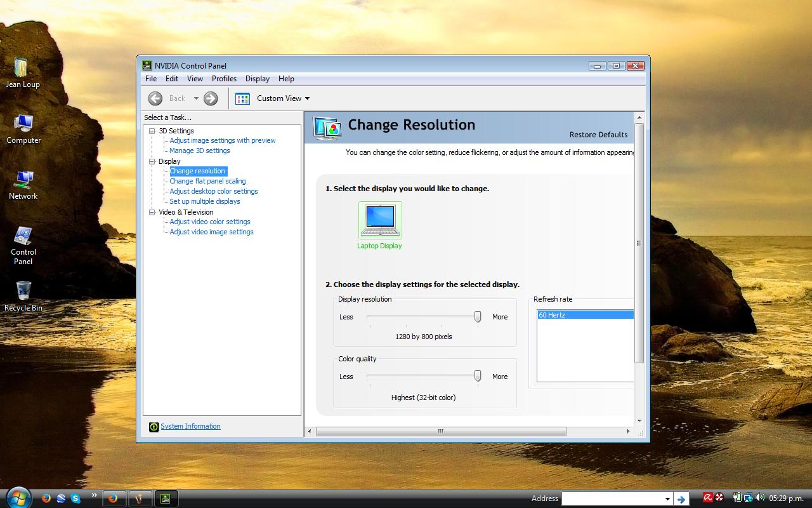Open Adjust desktop color settings task
The image size is (812, 508).
(x=214, y=191)
